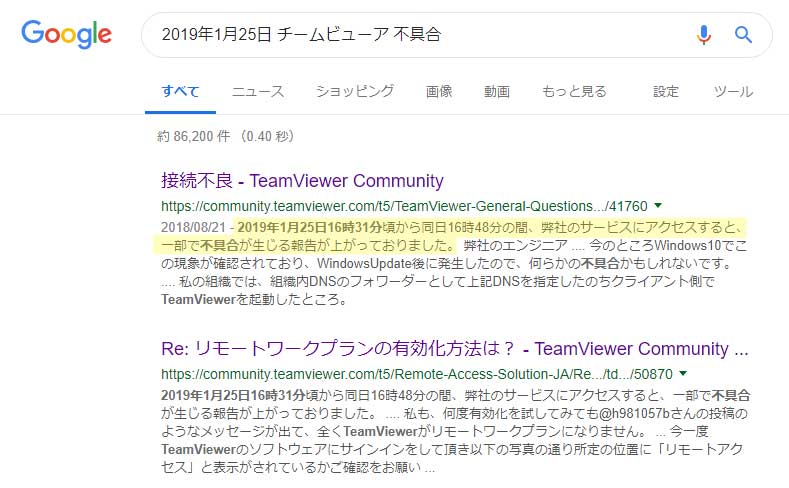This screenshot has width=789, height=488.
Task: Click the date 2018/08/21 in first snippet
Action: (x=193, y=227)
